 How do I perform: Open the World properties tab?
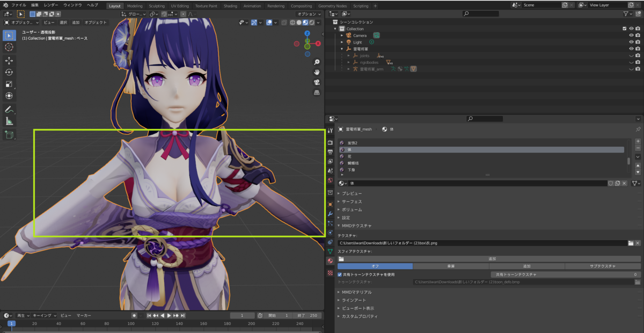click(330, 180)
